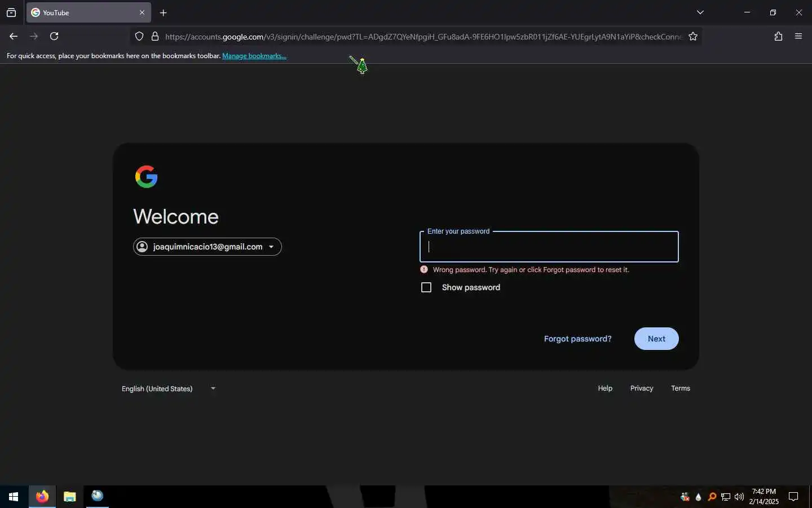Open the Privacy link
The image size is (812, 508).
pos(642,388)
